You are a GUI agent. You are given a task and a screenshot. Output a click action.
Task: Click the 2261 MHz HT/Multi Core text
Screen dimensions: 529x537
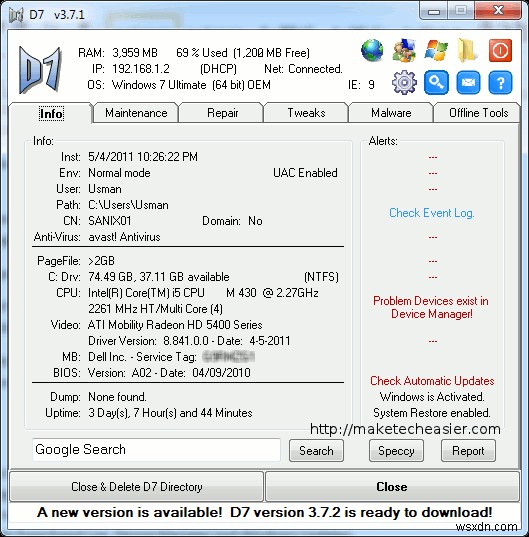155,309
